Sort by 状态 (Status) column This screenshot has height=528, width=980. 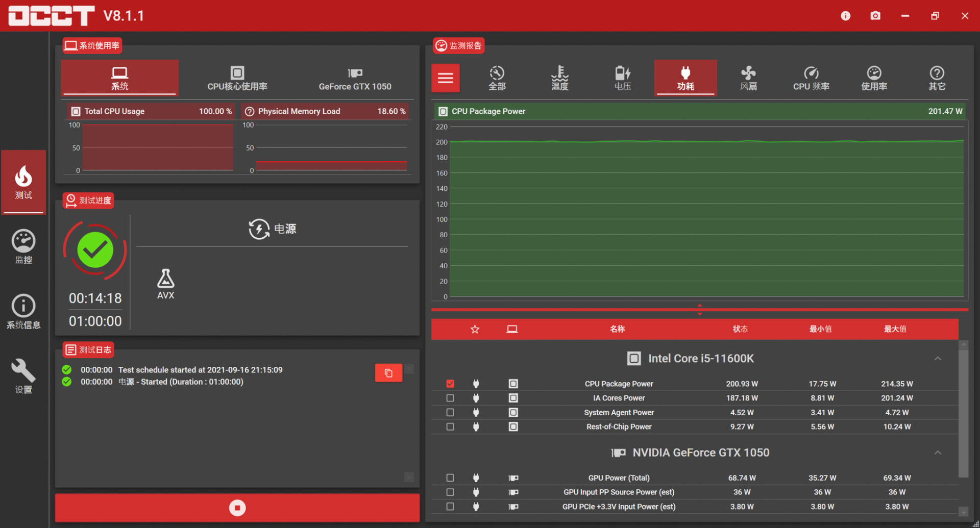coord(740,329)
